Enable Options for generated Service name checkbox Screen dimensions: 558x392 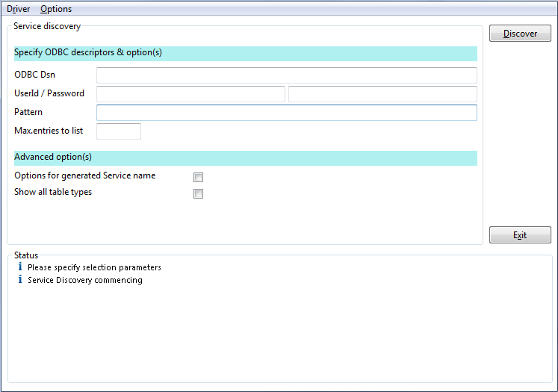198,177
